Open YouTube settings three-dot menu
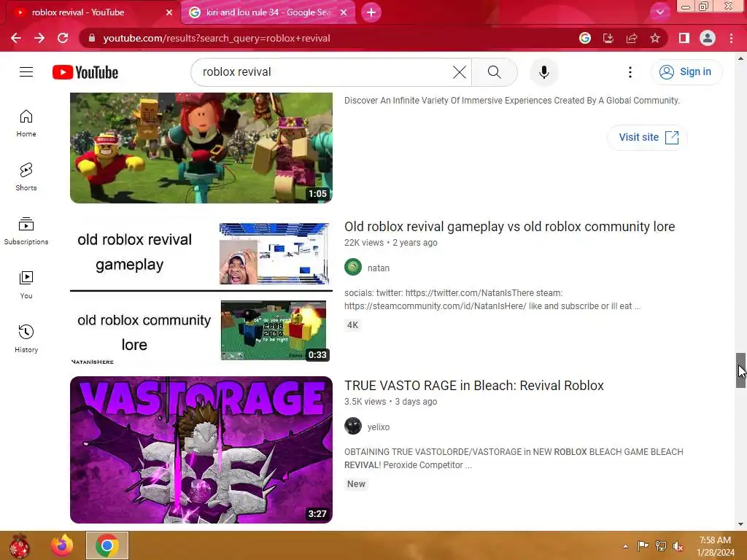The height and width of the screenshot is (560, 747). (x=630, y=72)
